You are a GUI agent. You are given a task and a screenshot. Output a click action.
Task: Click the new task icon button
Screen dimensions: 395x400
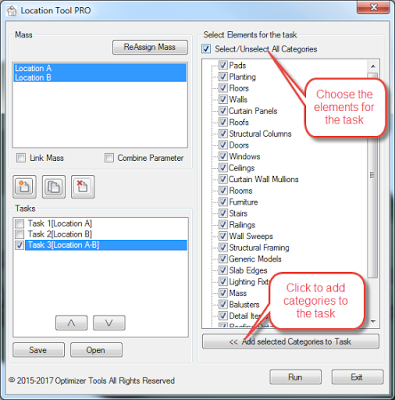coord(24,187)
